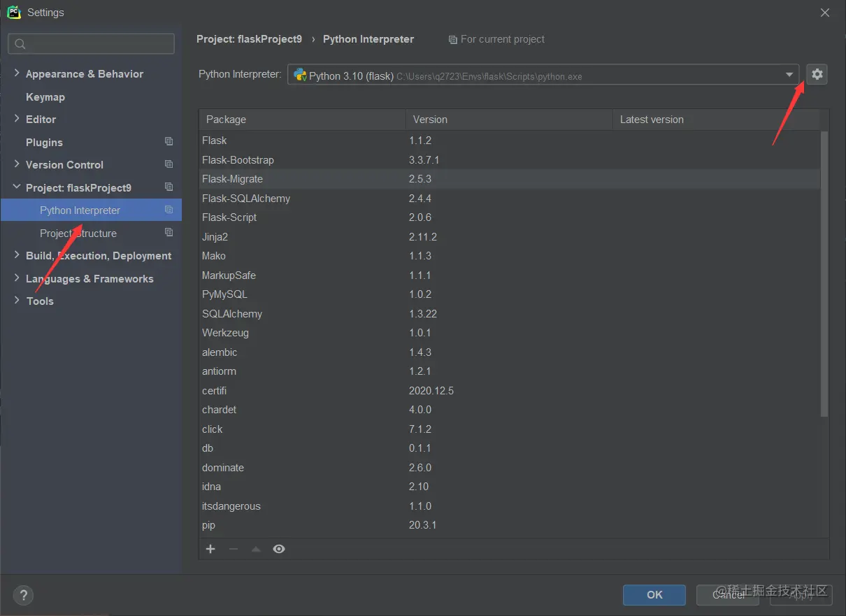Select the Flask-Script package row
846x616 pixels.
click(510, 217)
